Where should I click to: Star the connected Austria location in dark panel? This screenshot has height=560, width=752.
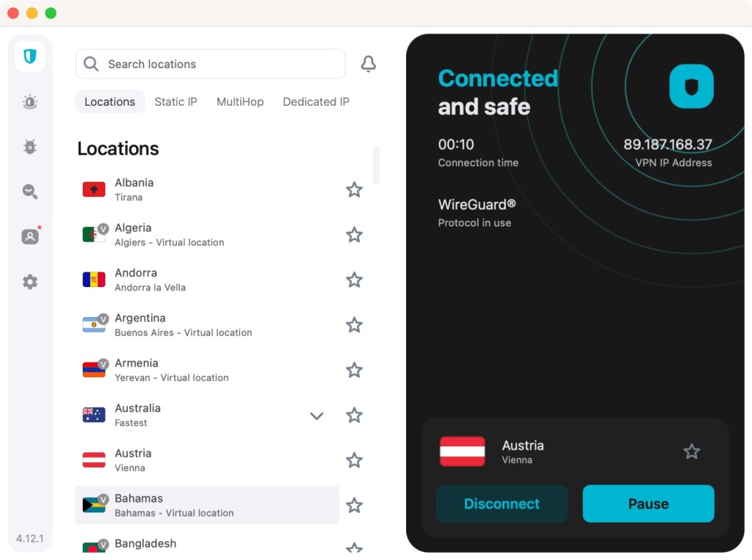tap(691, 451)
